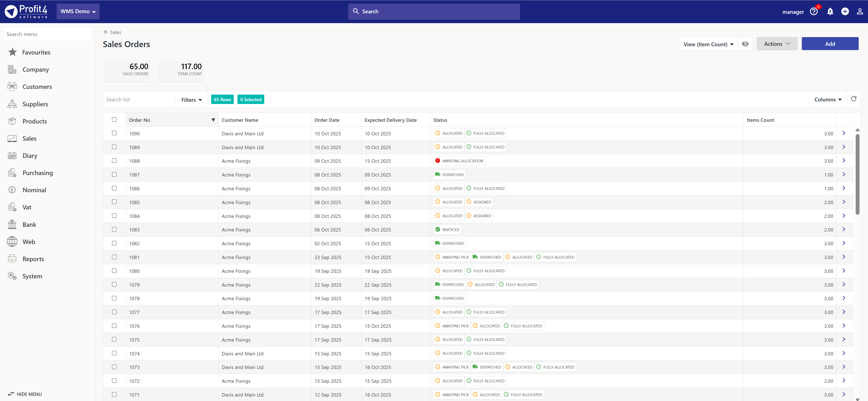868x401 pixels.
Task: Open the WMS Demo company dropdown
Action: point(78,11)
